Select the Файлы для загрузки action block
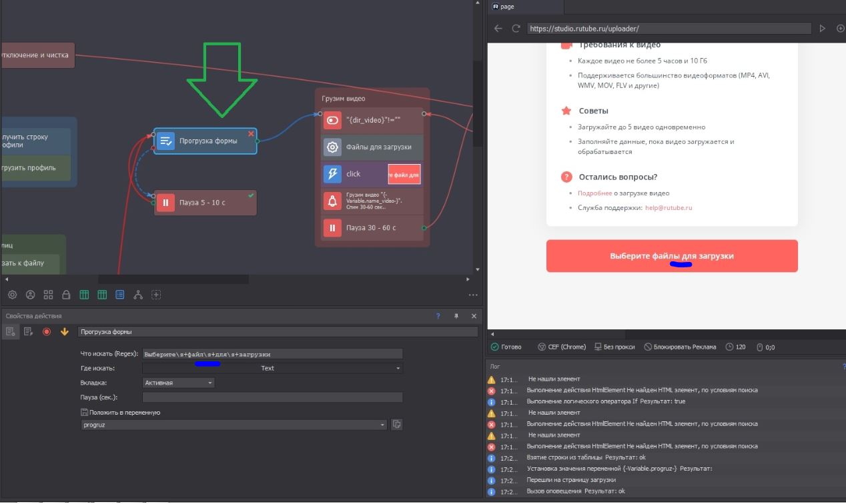Screen dimensions: 846x504 click(372, 147)
